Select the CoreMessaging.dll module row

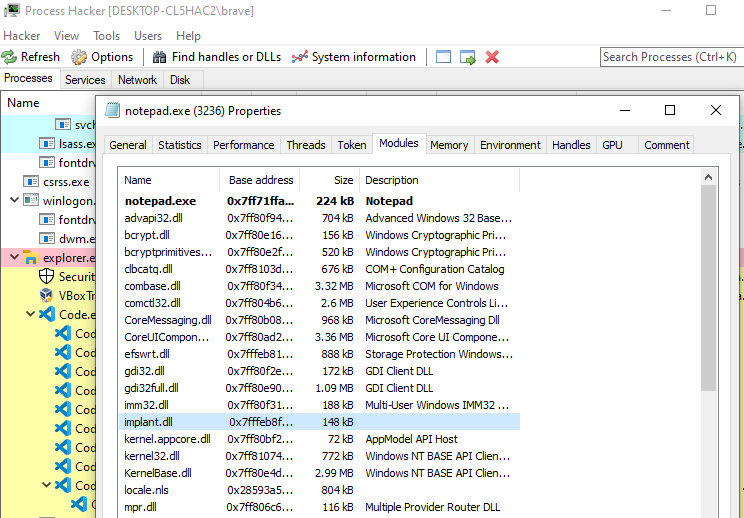coord(319,320)
